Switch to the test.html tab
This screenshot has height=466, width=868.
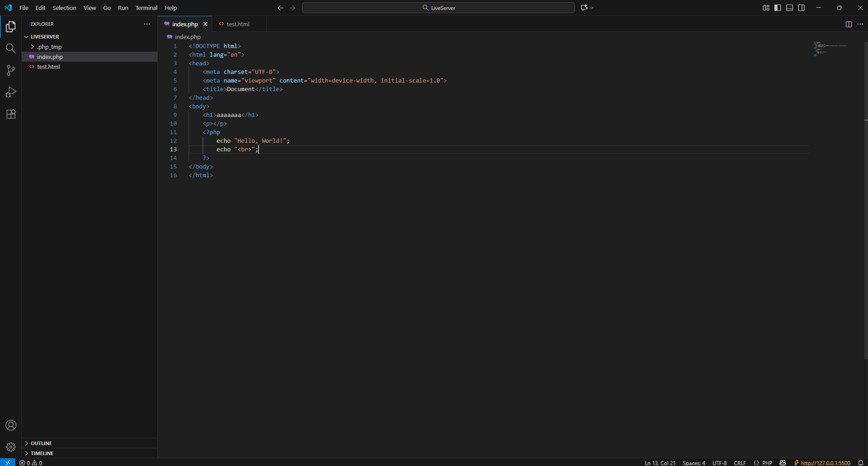[238, 24]
